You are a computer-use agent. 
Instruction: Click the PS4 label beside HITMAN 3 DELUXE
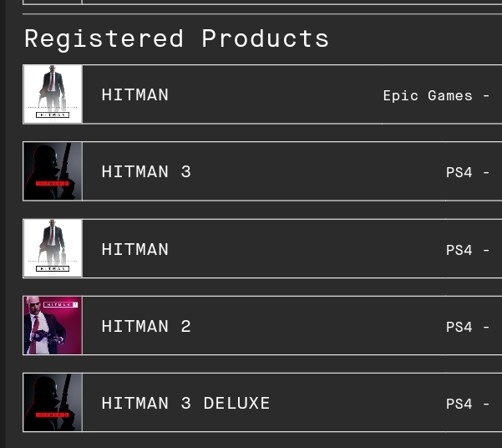tap(459, 404)
